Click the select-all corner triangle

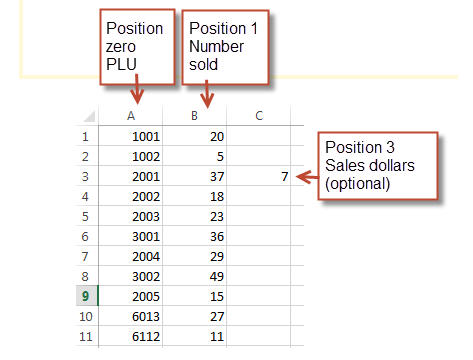pyautogui.click(x=89, y=116)
